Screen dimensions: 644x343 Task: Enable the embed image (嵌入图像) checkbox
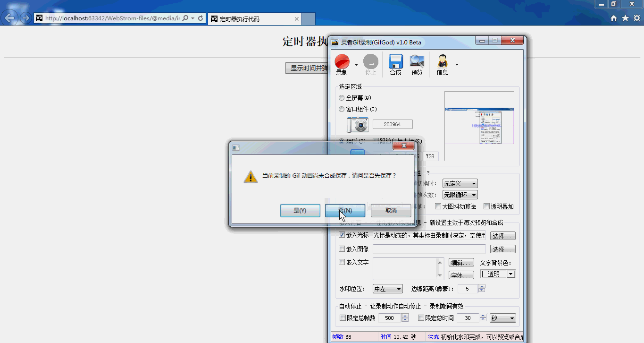342,249
